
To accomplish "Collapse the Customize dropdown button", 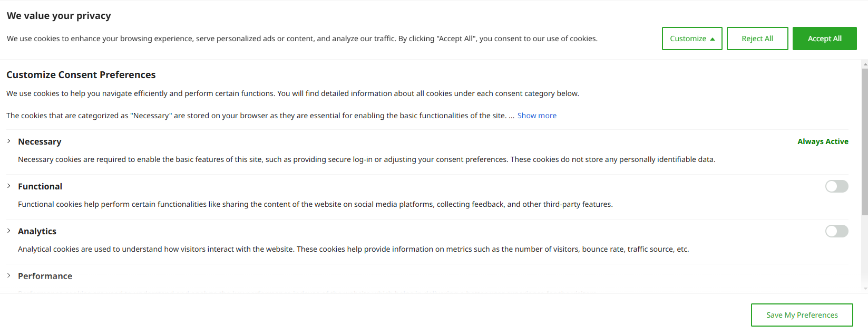I will pos(691,39).
